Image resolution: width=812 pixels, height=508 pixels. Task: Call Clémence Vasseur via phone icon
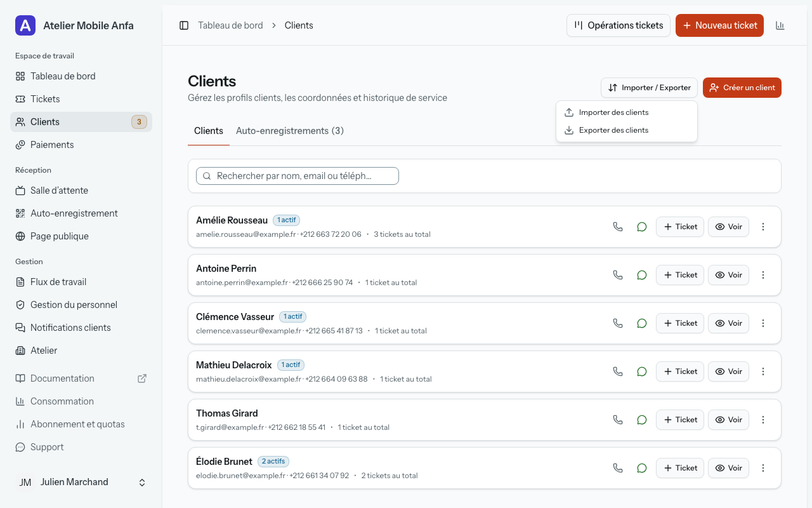point(618,323)
